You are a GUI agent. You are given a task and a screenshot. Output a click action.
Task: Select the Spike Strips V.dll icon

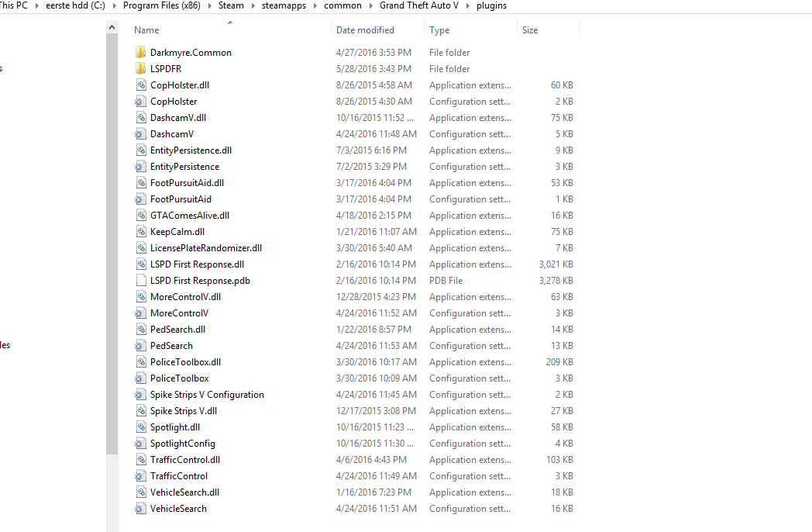coord(140,411)
